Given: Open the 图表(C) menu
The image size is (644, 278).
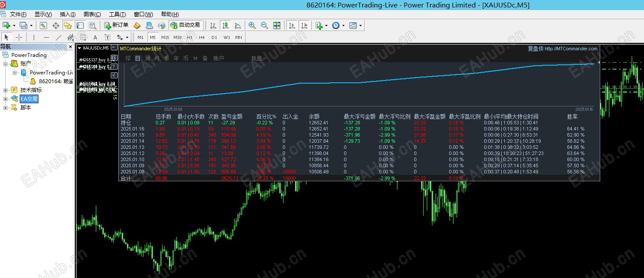Looking at the screenshot, I should pos(92,14).
